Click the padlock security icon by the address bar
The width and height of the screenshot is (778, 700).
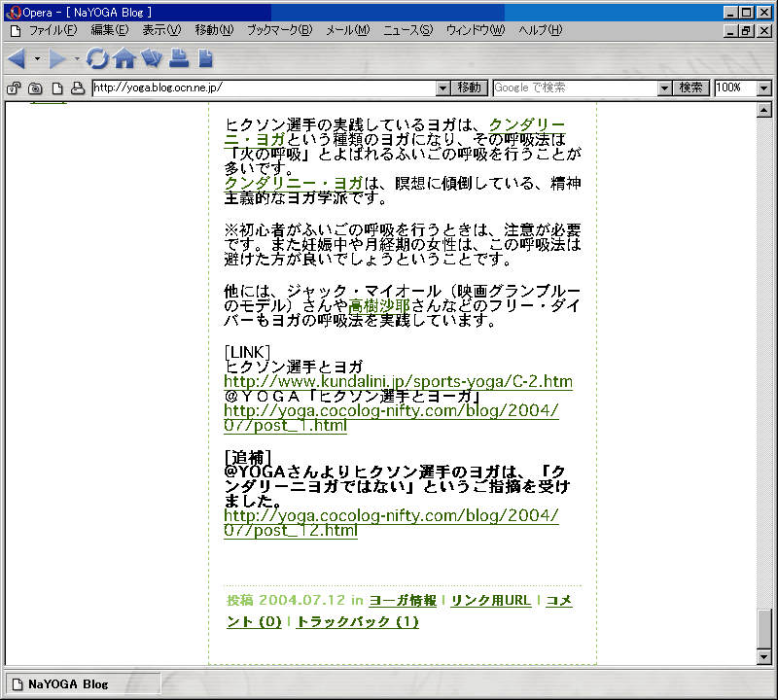14,88
